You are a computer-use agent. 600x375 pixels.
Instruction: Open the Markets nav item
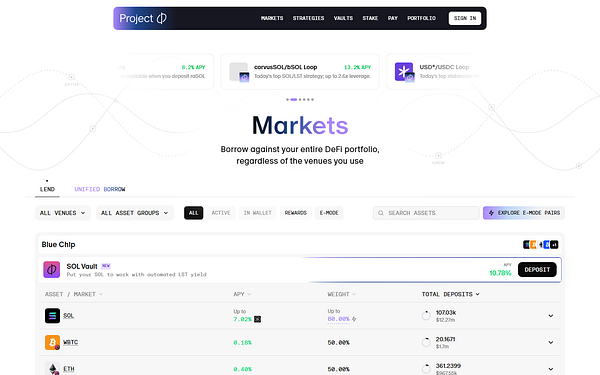[272, 18]
